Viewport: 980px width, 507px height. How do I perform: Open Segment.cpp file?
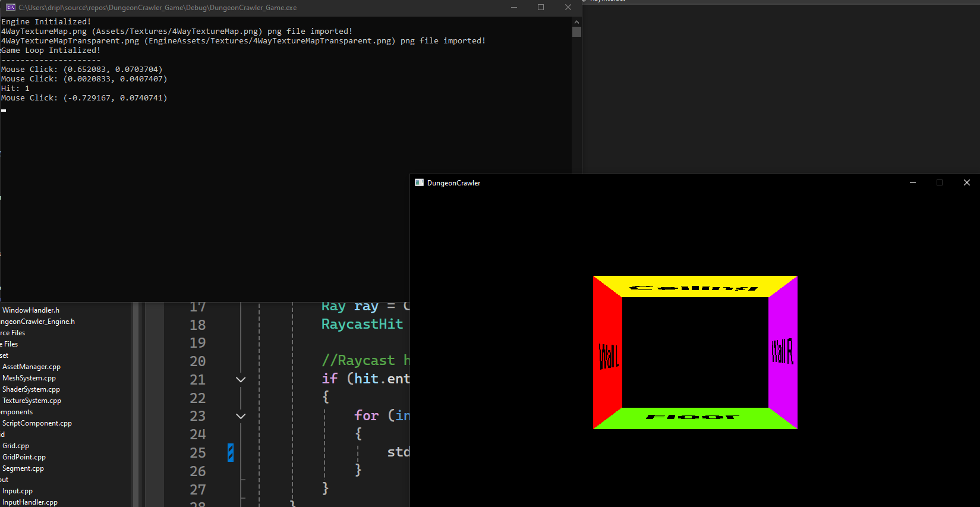coord(23,468)
